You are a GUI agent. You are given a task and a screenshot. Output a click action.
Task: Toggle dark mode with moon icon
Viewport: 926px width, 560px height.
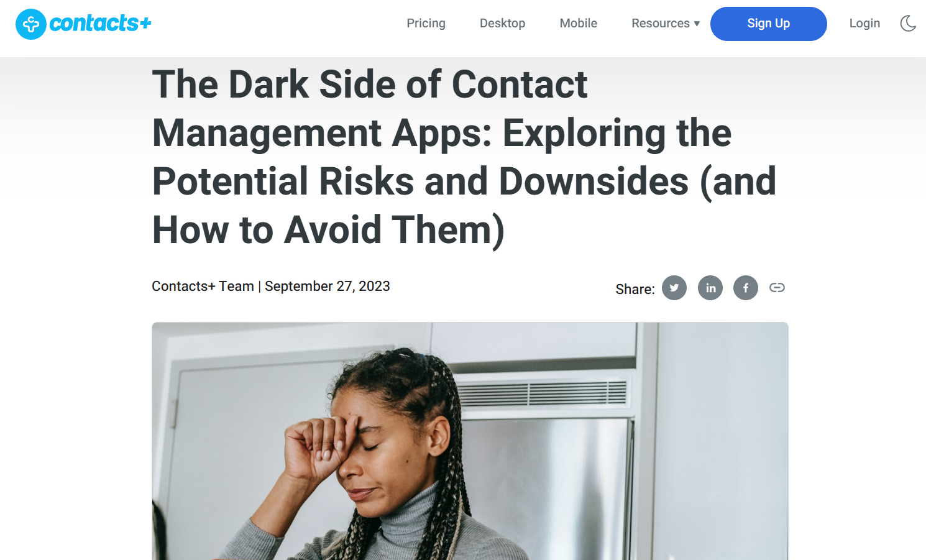pos(908,24)
